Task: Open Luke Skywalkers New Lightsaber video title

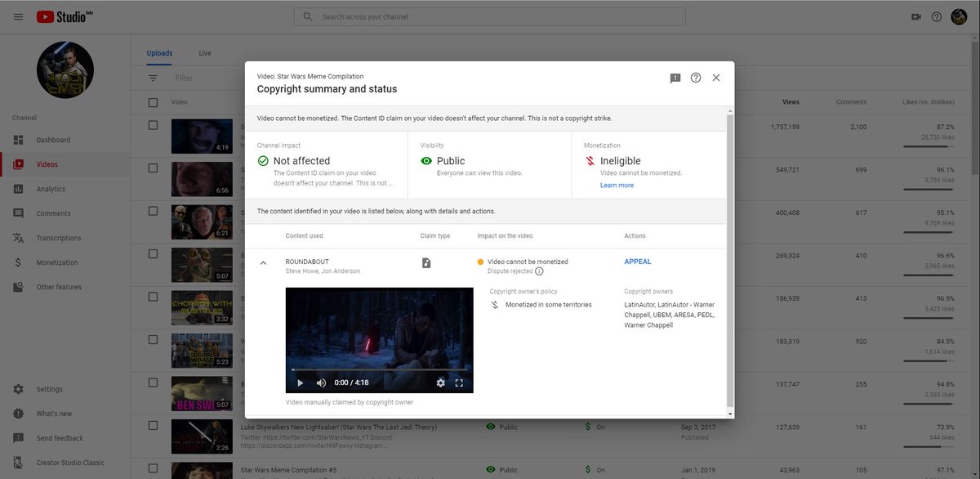Action: coord(339,427)
